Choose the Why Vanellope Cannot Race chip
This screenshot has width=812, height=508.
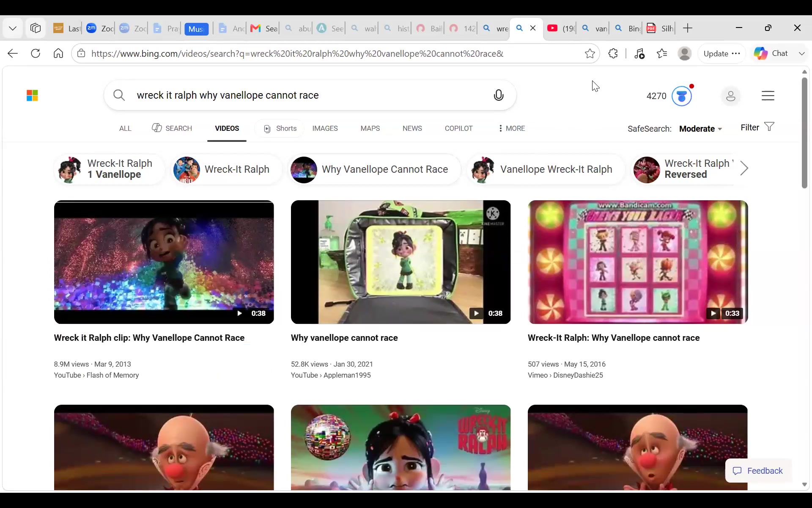[374, 169]
